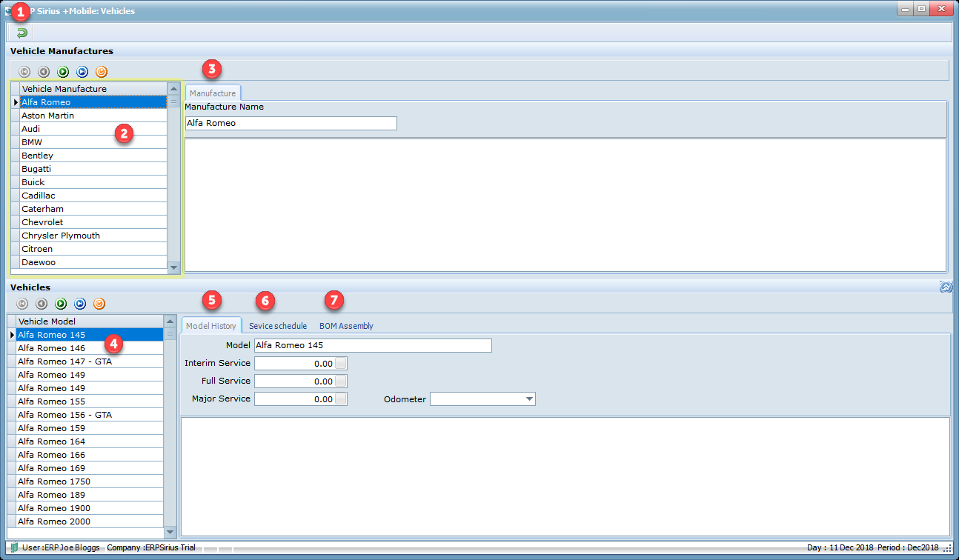
Task: Click vehicle model list scrollbar up arrow
Action: 170,321
